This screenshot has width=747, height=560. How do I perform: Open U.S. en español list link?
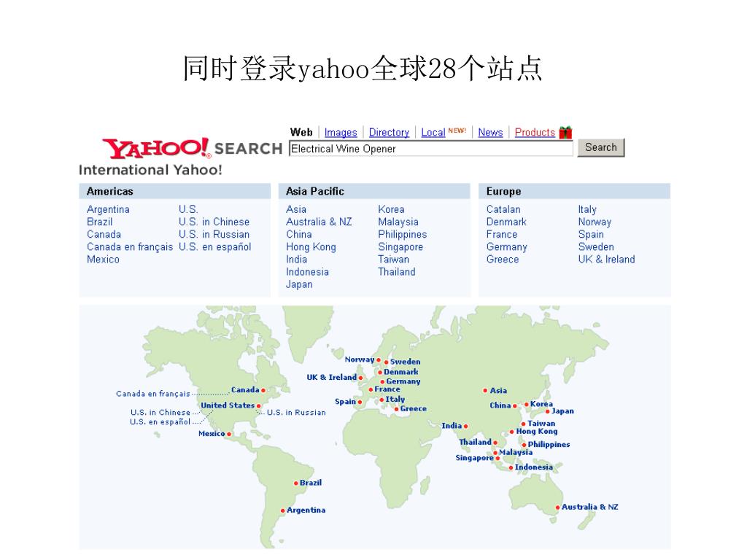tap(215, 246)
